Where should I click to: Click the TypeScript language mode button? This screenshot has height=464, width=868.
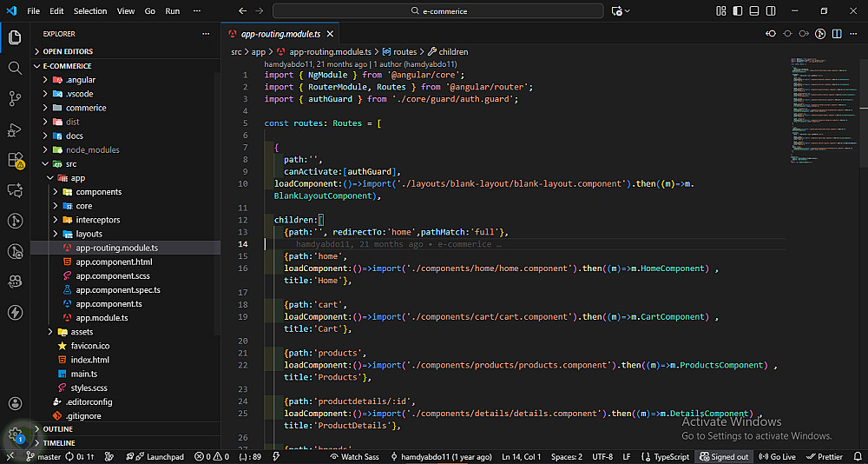coord(667,456)
